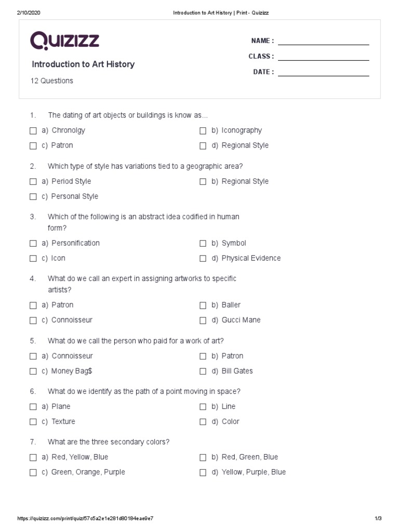Check the Red, Yellow, Blue box
Screen dimensions: 399x532
[33, 458]
